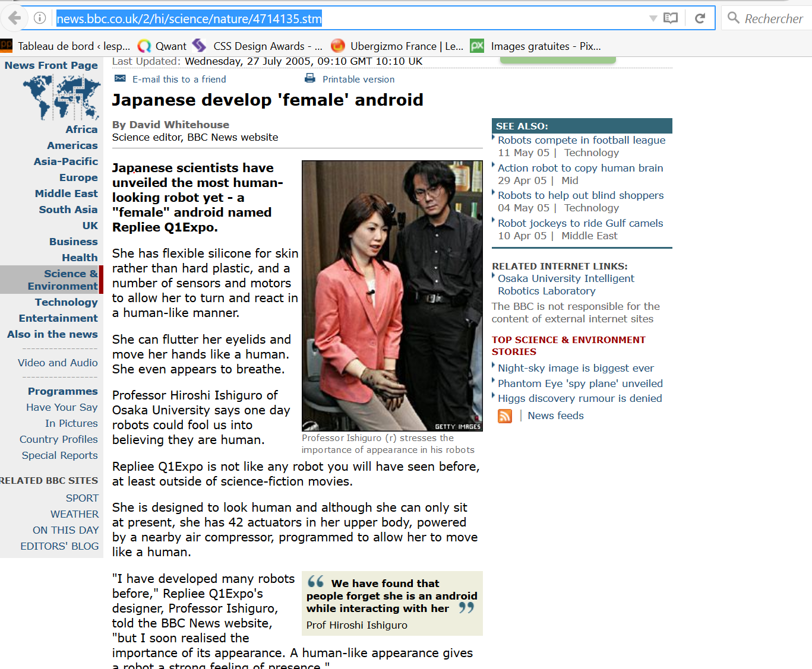Open Ubergizmo France bookmark
This screenshot has width=812, height=669.
[397, 46]
